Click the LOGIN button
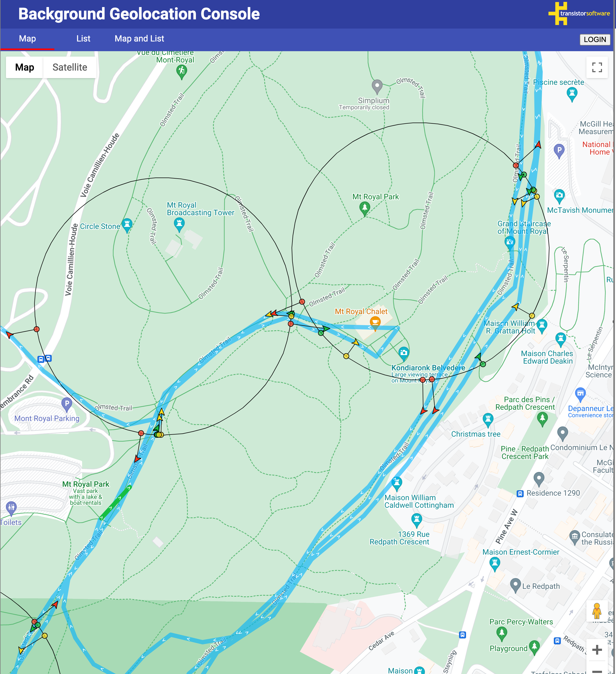Viewport: 616px width, 674px height. pos(595,39)
